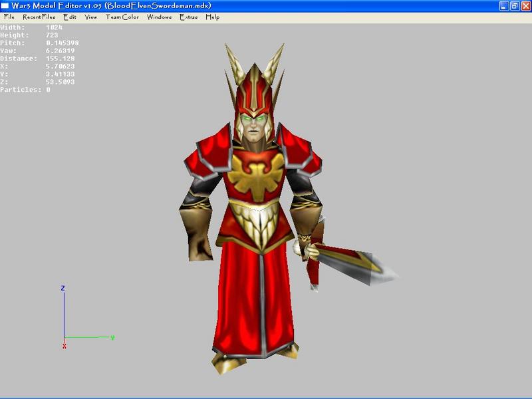Open the View menu
The height and width of the screenshot is (399, 532).
(90, 17)
